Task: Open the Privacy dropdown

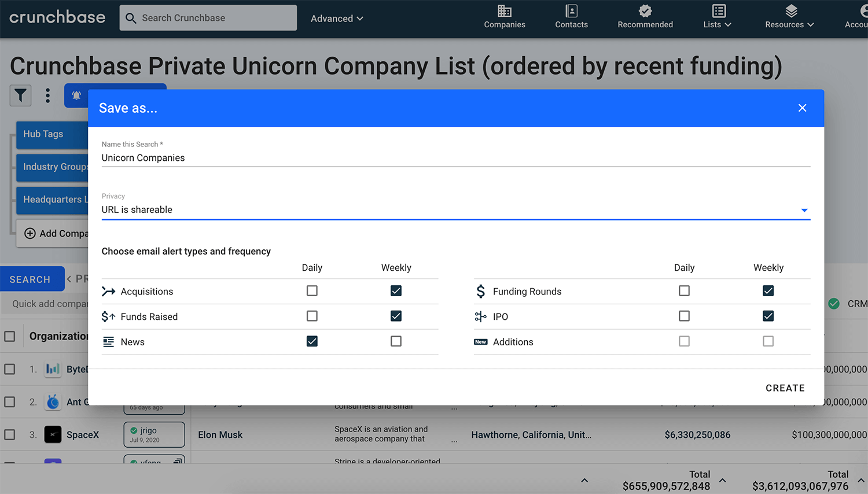Action: 456,210
